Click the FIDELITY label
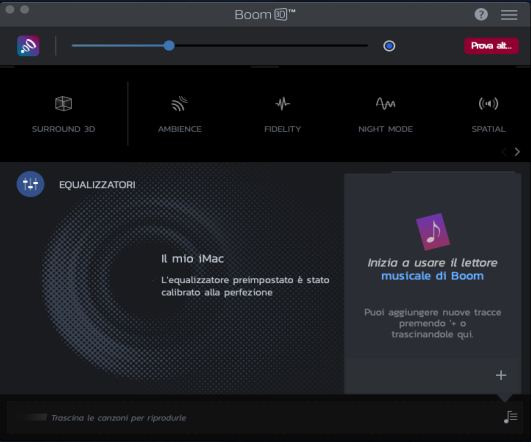531x442 pixels. (x=282, y=129)
